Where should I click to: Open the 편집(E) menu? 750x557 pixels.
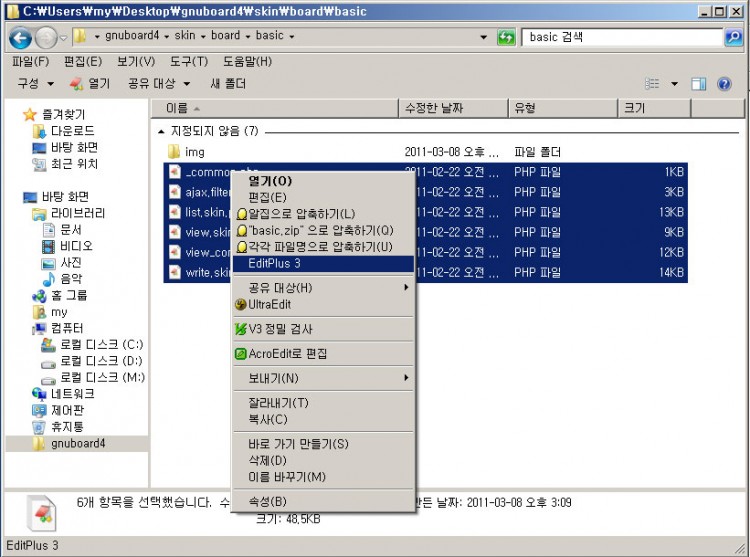coord(83,62)
